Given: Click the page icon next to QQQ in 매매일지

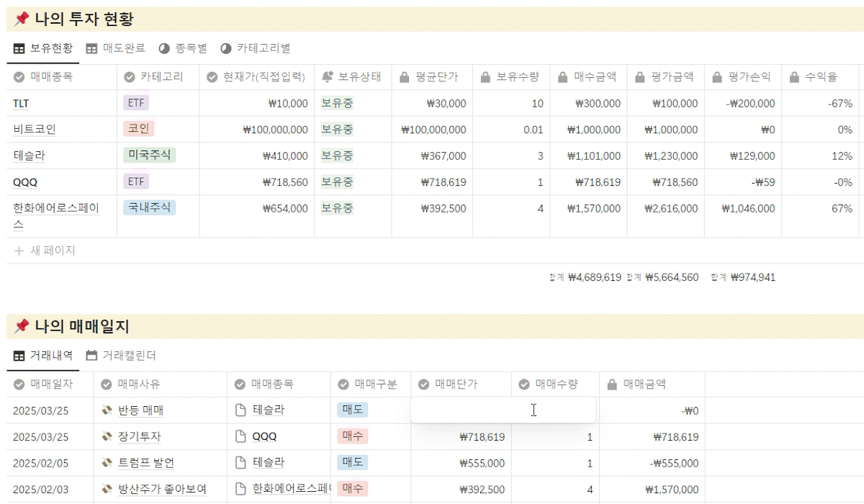Looking at the screenshot, I should click(242, 436).
